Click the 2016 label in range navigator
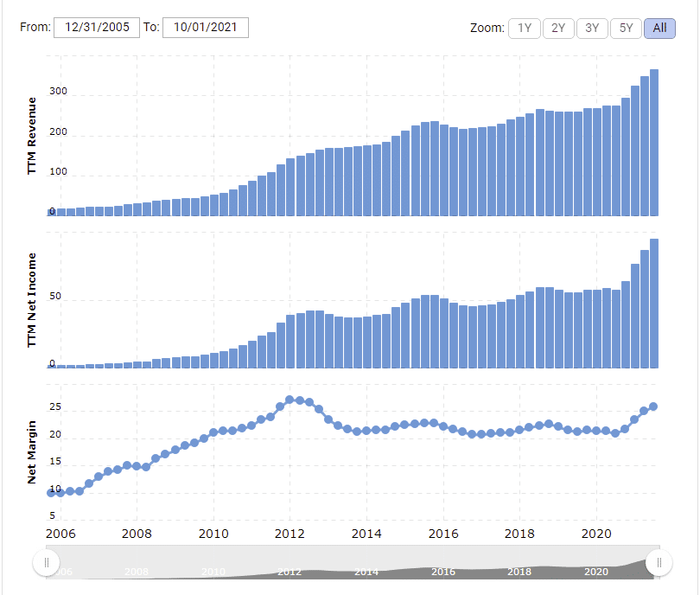The height and width of the screenshot is (595, 700). click(x=442, y=572)
